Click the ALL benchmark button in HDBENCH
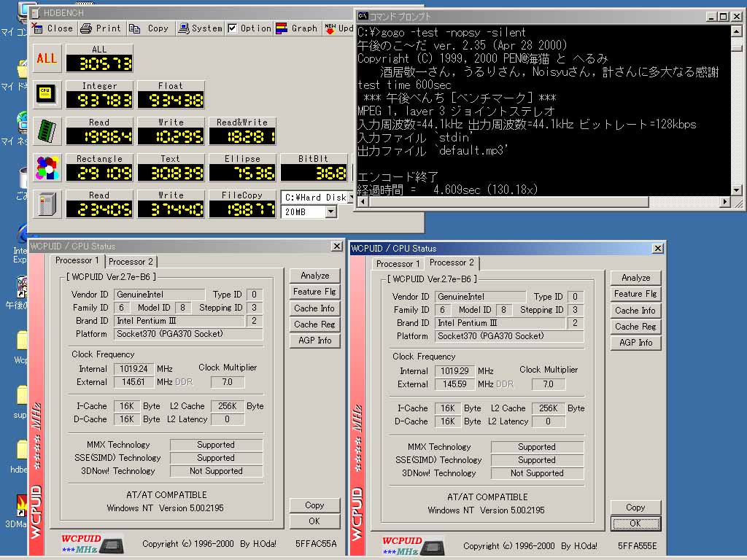This screenshot has width=747, height=560. (x=47, y=58)
